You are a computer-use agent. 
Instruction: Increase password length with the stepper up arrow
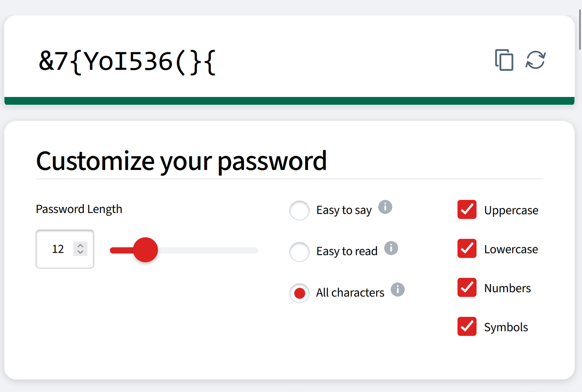(x=80, y=245)
